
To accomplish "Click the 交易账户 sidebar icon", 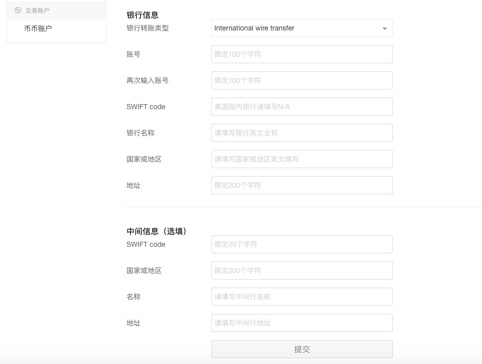I will pyautogui.click(x=18, y=10).
